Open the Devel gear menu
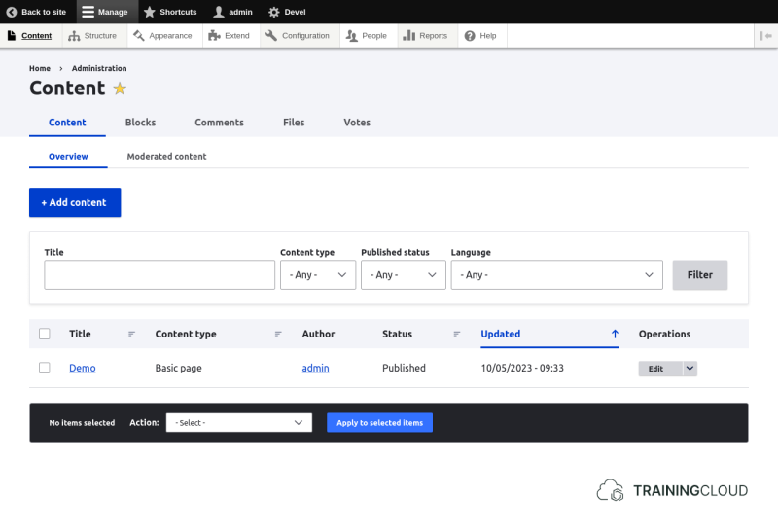Image resolution: width=778 pixels, height=532 pixels. [x=287, y=12]
